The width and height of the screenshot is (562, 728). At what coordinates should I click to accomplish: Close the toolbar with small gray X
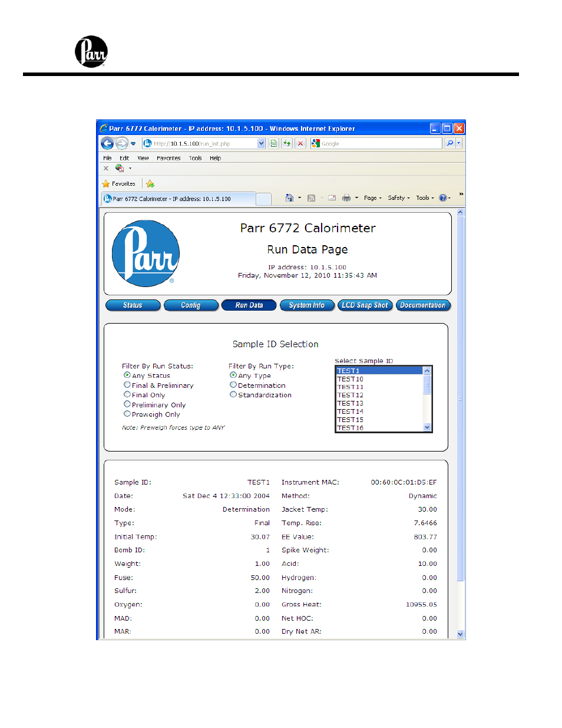click(106, 169)
